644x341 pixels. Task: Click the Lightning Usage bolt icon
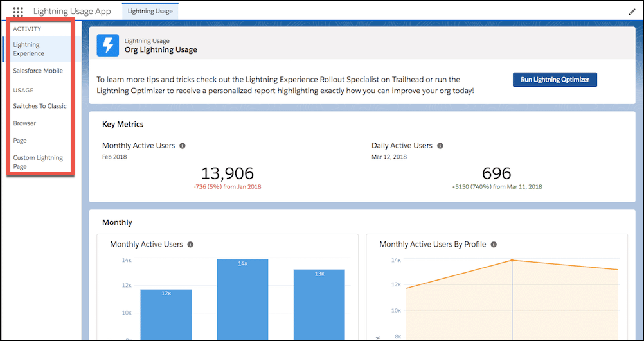pos(107,45)
